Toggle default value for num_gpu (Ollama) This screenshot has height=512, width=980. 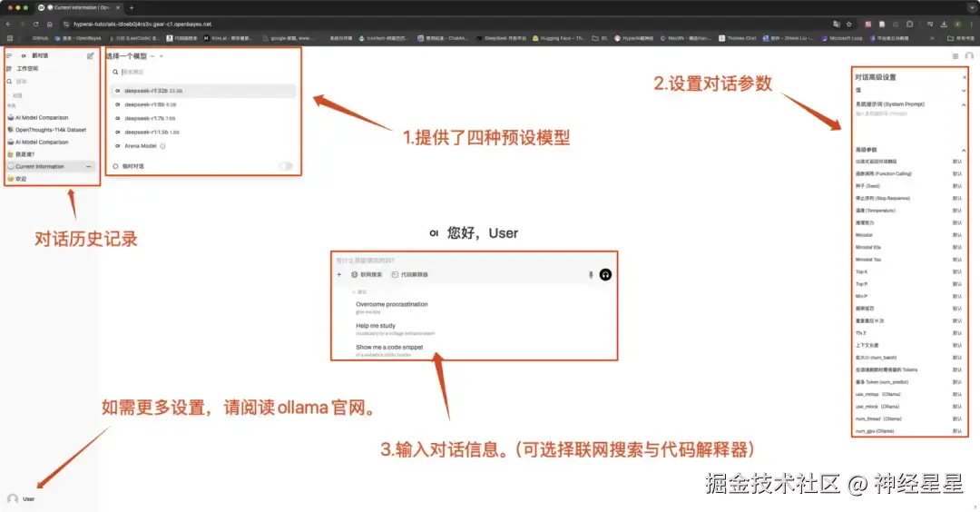(x=957, y=431)
